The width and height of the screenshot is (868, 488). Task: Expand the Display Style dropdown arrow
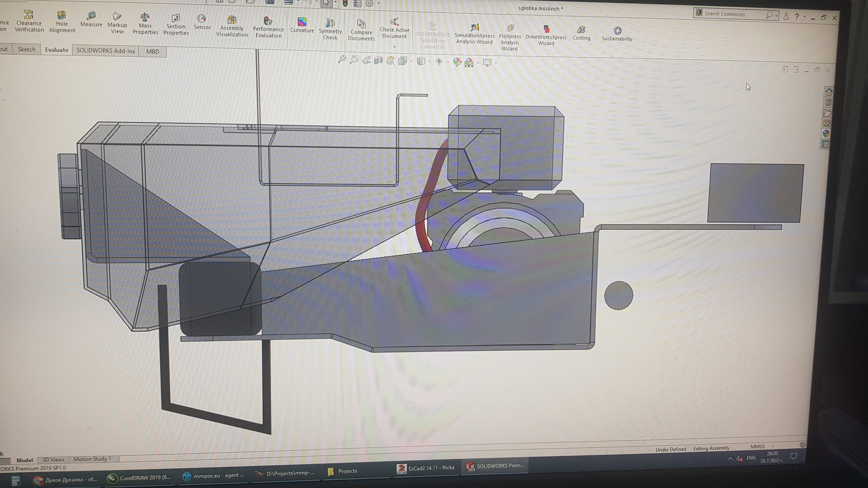[430, 62]
